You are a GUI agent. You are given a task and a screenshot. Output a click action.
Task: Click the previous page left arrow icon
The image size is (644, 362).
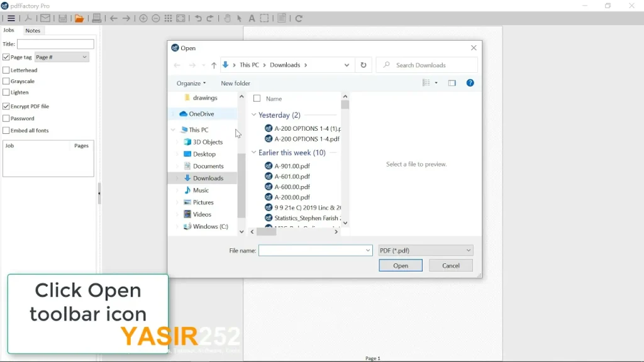click(114, 18)
